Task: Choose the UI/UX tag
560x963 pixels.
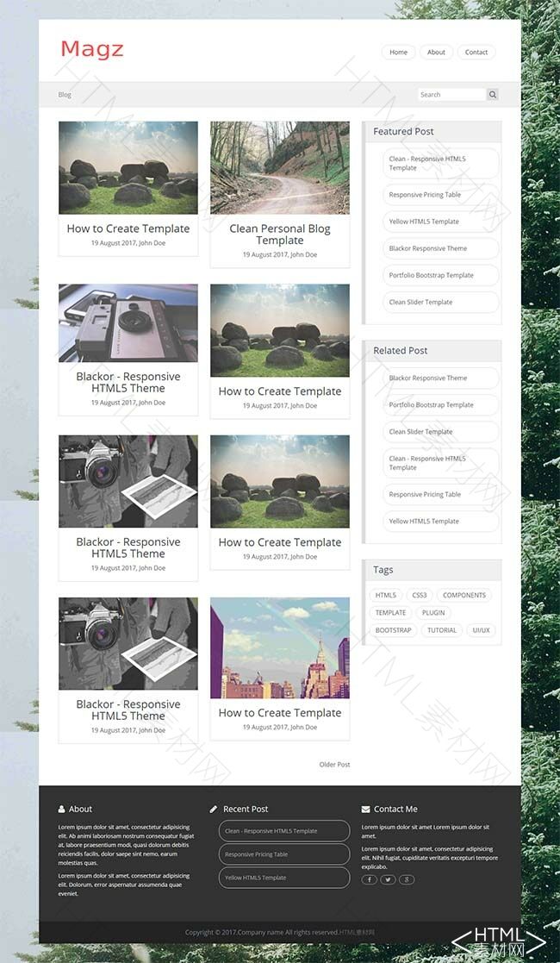Action: click(481, 630)
